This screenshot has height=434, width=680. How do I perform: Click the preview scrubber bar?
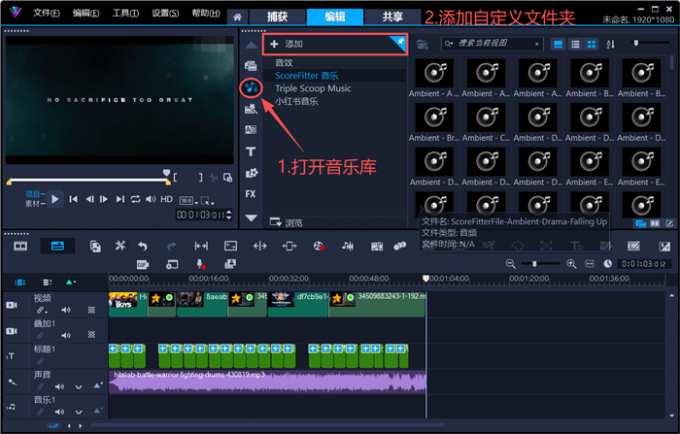point(88,180)
